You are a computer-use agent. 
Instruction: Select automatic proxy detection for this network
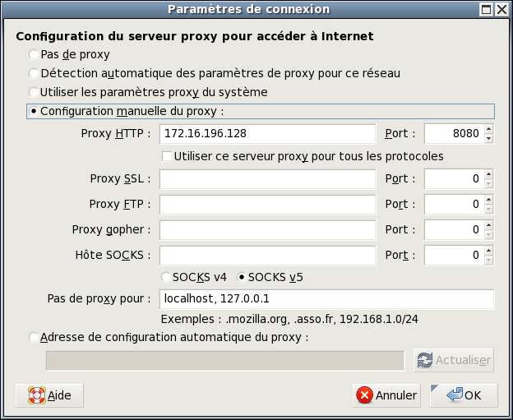tap(33, 73)
